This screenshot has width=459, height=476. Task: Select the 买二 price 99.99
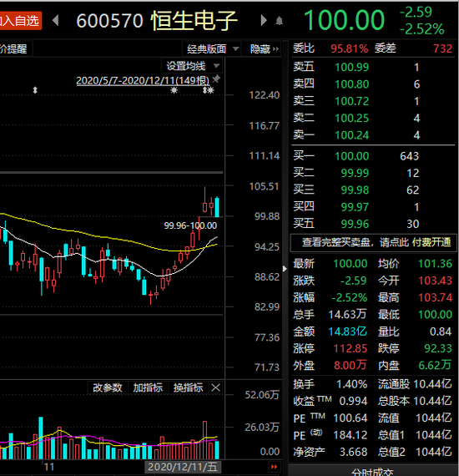coord(355,173)
